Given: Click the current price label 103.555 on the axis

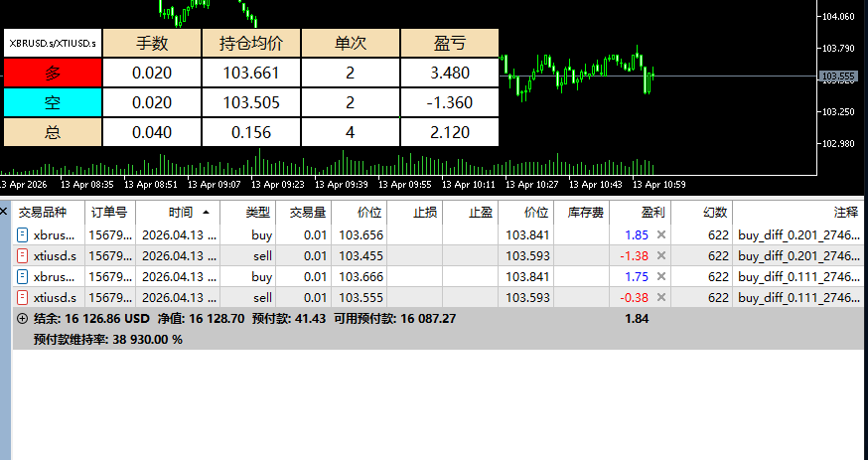Looking at the screenshot, I should [838, 77].
